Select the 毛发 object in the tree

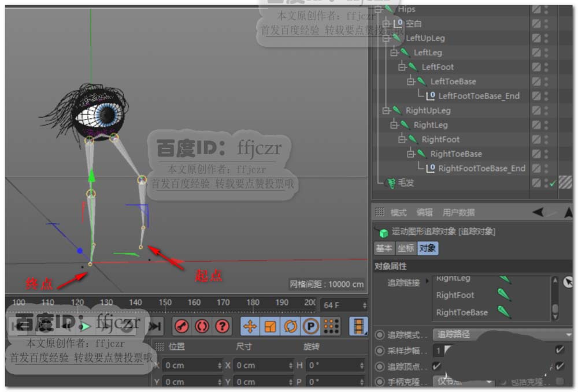coord(406,182)
